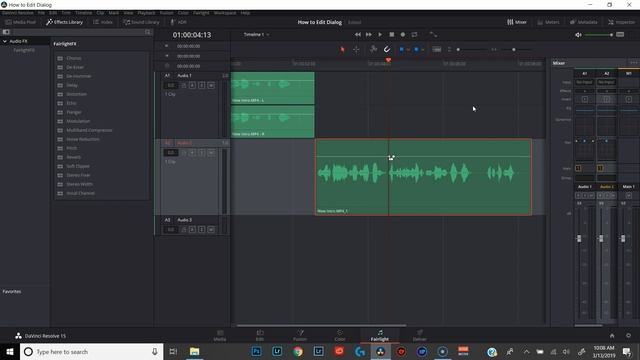Select the red pointer selection tool
The image size is (640, 360).
click(x=342, y=49)
